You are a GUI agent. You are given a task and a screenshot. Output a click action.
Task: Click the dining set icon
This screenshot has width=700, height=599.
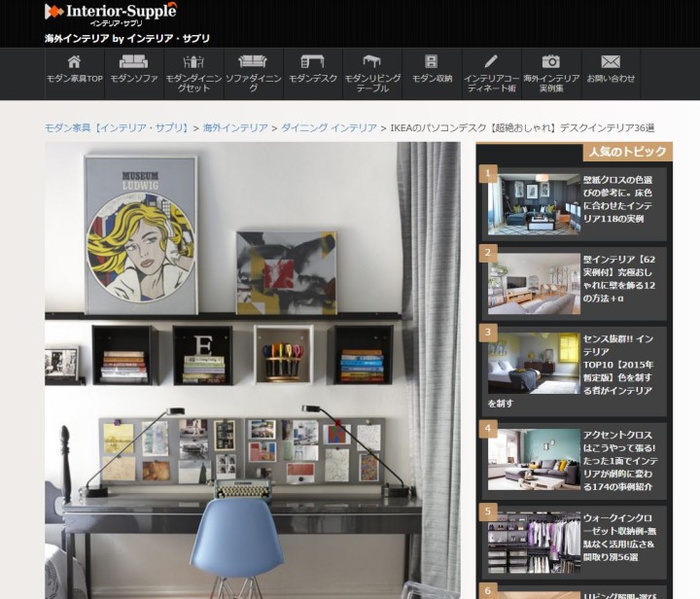click(193, 61)
